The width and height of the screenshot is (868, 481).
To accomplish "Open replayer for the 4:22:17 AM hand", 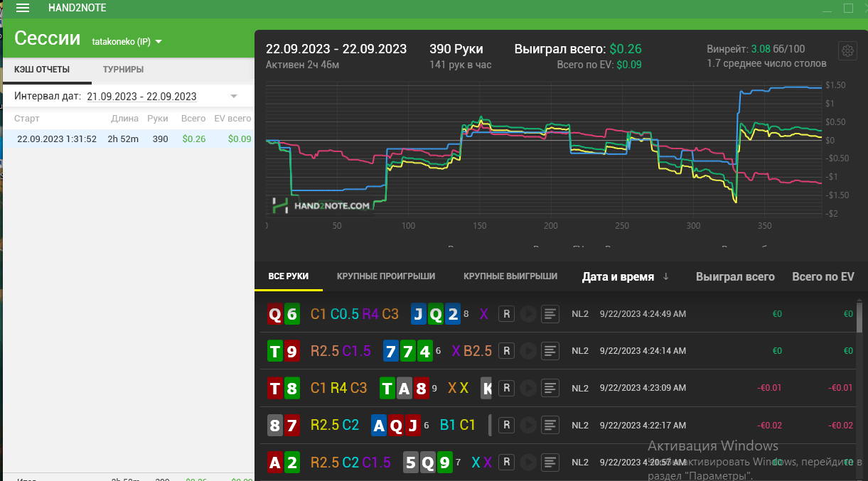I will click(x=506, y=425).
